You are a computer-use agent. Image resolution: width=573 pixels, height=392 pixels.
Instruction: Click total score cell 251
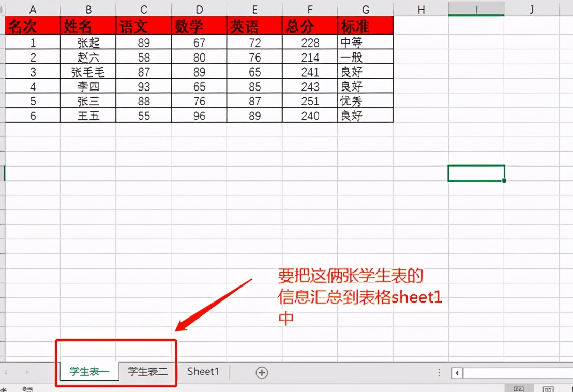point(310,100)
